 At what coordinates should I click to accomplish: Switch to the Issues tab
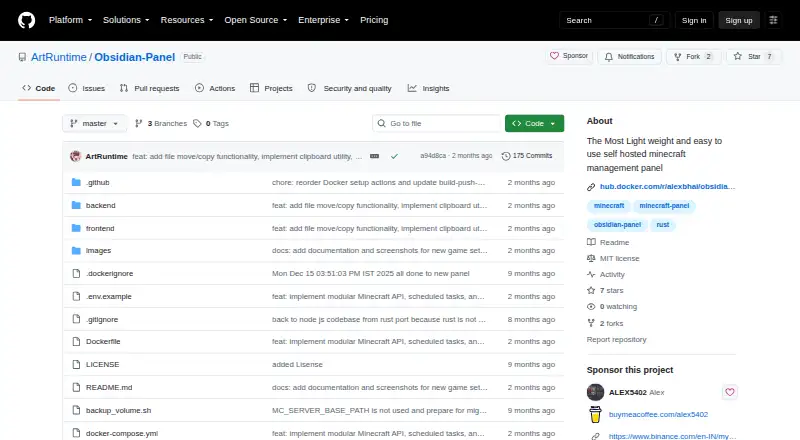[x=87, y=88]
